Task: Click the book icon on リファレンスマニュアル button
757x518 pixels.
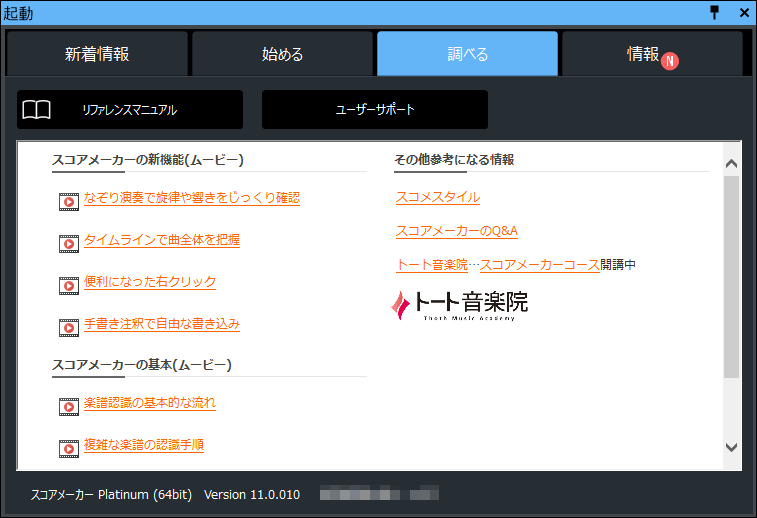Action: 37,110
